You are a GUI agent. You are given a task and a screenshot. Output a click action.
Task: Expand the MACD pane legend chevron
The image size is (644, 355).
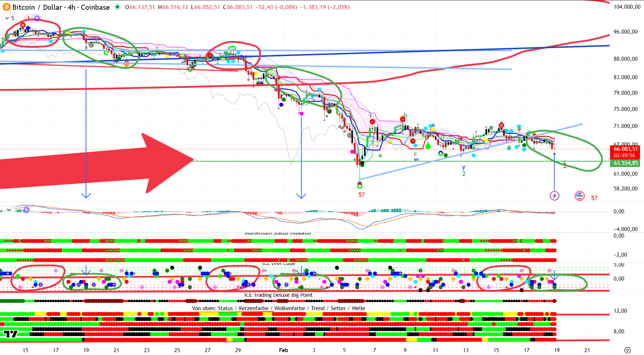point(8,210)
